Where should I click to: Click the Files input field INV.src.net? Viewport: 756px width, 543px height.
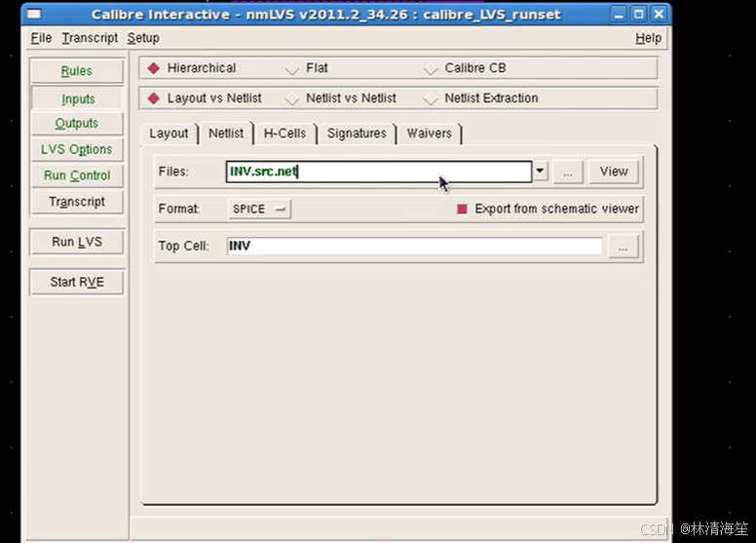point(378,172)
